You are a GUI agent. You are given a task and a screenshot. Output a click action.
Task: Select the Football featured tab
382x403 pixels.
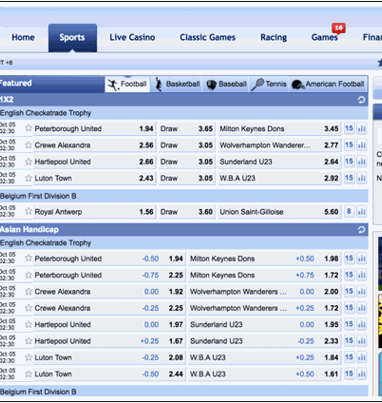pyautogui.click(x=127, y=84)
